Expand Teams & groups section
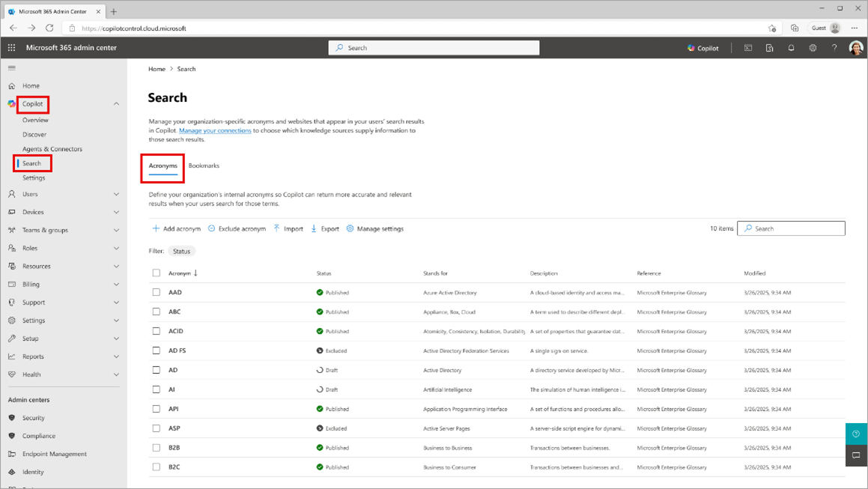This screenshot has width=868, height=489. tap(116, 231)
